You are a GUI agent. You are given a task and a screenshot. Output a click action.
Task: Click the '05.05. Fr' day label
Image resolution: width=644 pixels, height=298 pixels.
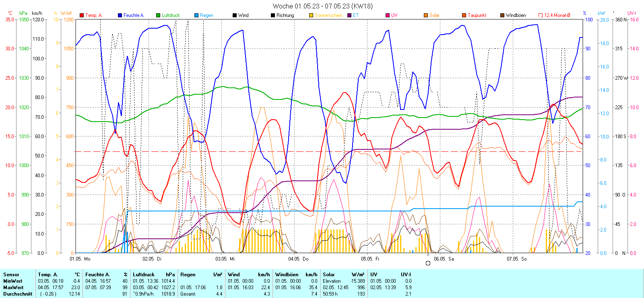(x=370, y=259)
